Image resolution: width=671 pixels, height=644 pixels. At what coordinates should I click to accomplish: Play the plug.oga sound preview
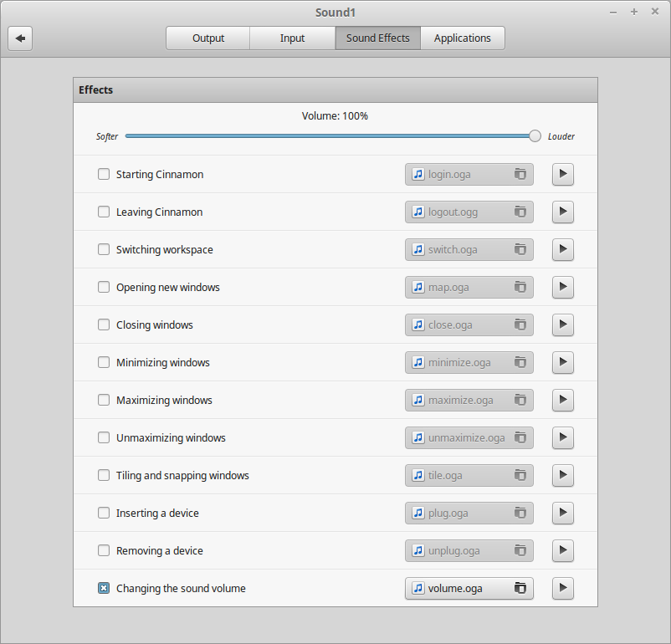coord(563,513)
